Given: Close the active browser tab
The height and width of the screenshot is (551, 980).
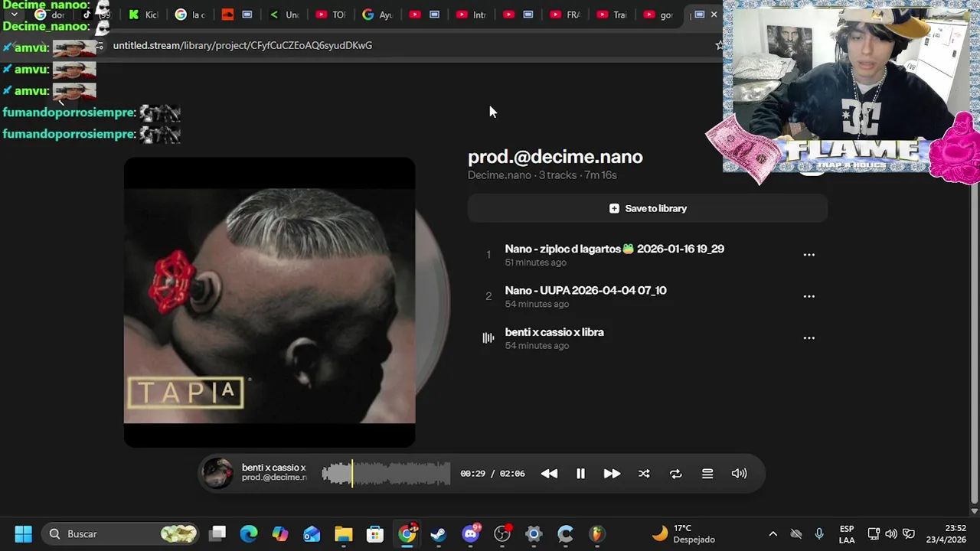Looking at the screenshot, I should [714, 15].
